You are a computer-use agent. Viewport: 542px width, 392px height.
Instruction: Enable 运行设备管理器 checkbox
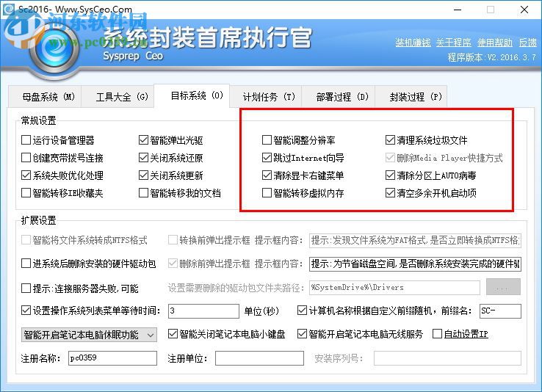26,140
